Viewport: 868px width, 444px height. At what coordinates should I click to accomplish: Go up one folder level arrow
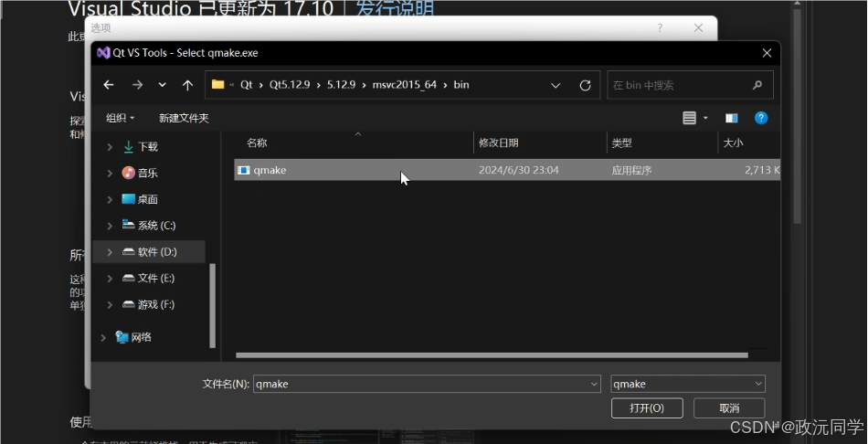click(x=187, y=85)
